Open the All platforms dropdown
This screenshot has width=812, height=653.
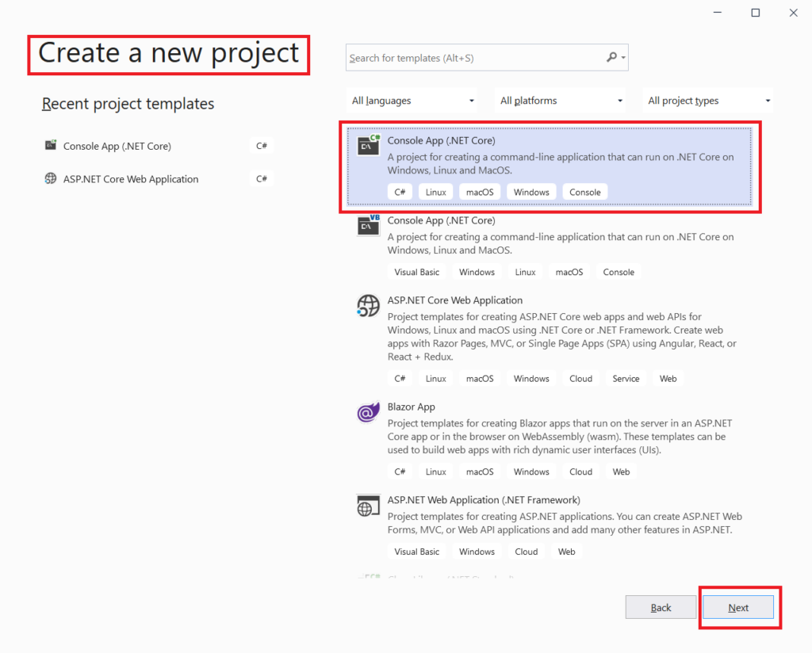click(x=561, y=101)
